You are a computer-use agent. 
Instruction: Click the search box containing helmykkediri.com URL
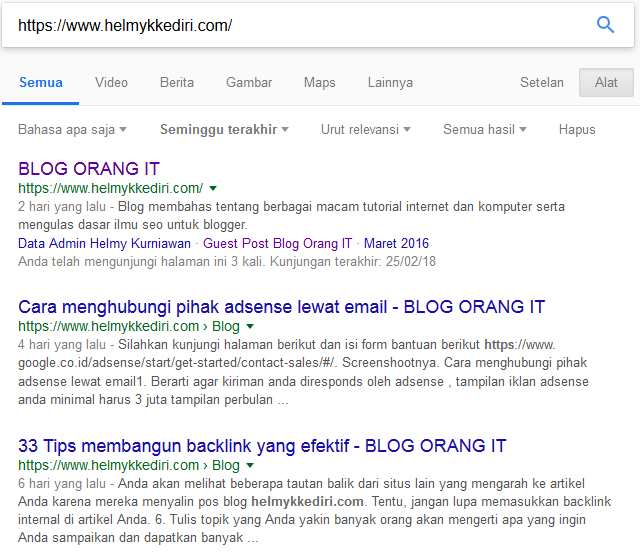pyautogui.click(x=318, y=25)
